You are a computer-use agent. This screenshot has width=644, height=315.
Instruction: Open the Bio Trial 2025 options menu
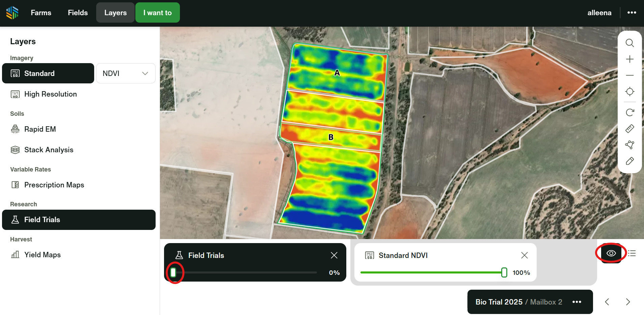click(577, 302)
